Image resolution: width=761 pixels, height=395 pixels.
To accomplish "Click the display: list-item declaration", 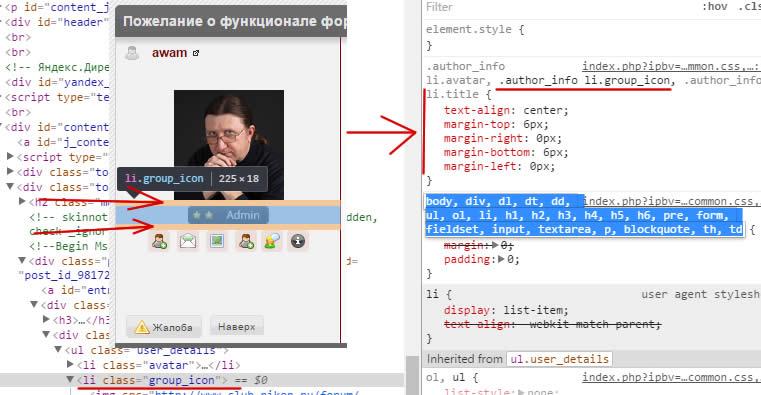I will 506,310.
